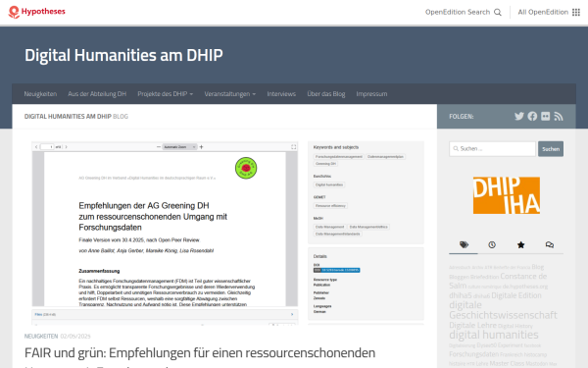Select the 'digitale Geschichtswissenschaft' tag
Image resolution: width=588 pixels, height=368 pixels.
503,310
